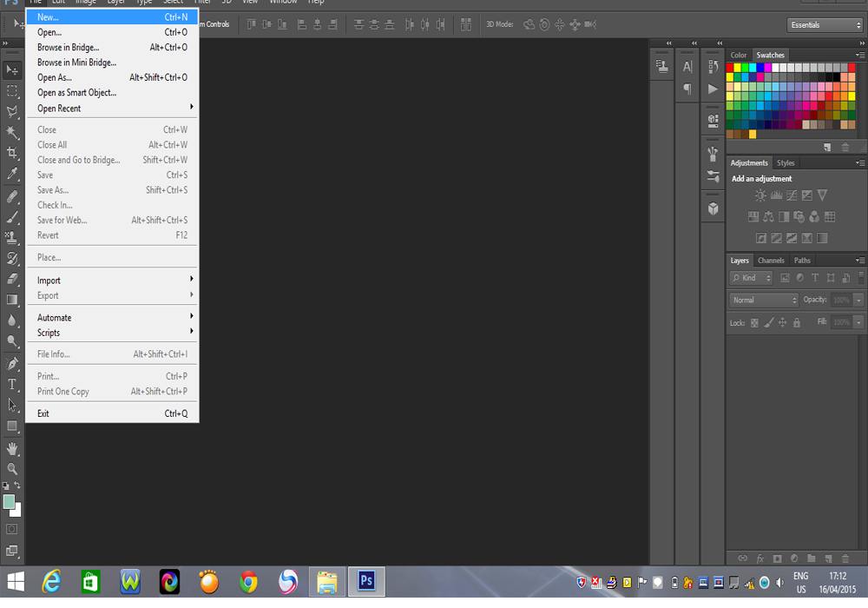The image size is (868, 608).
Task: Toggle Lock transparent pixels in Layers
Action: click(754, 322)
